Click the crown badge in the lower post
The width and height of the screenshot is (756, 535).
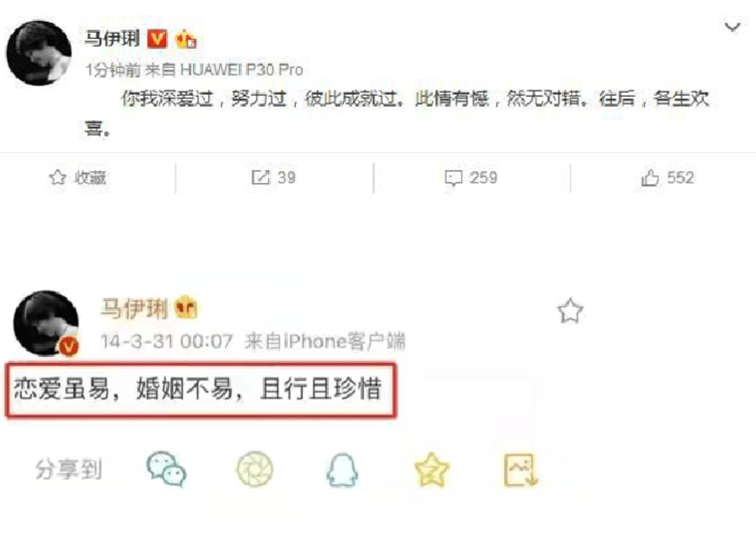coord(186,307)
